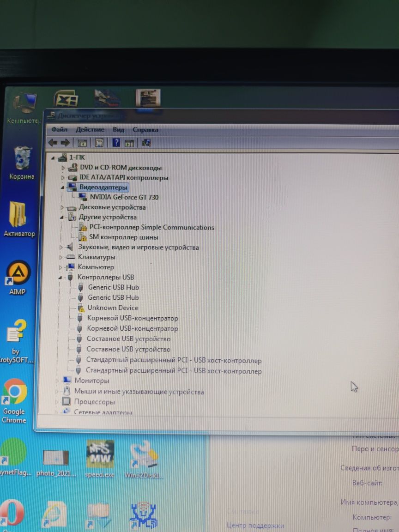Click Мыши и иные указывающие устройства
Image resolution: width=399 pixels, height=532 pixels.
(139, 392)
